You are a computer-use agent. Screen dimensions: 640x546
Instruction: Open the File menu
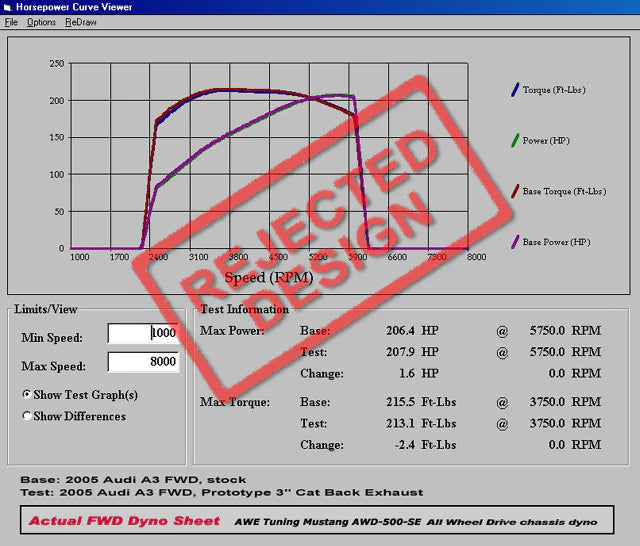[11, 22]
